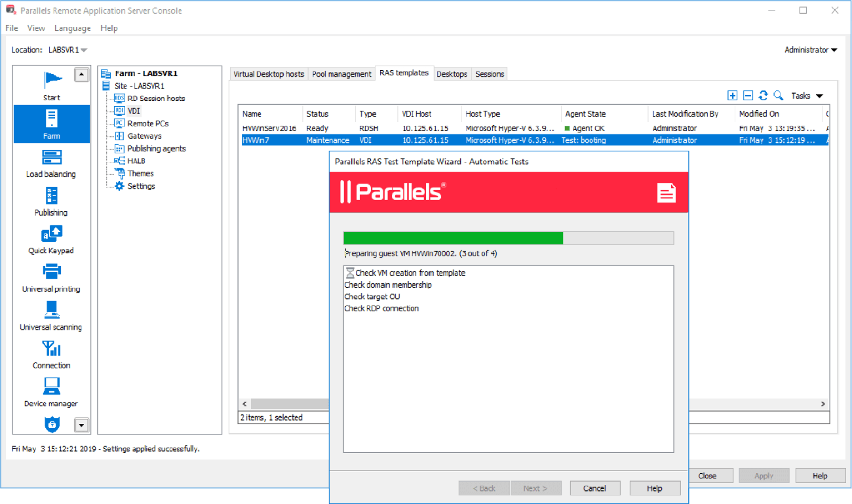Switch to Sessions tab
This screenshot has width=852, height=504.
tap(490, 74)
